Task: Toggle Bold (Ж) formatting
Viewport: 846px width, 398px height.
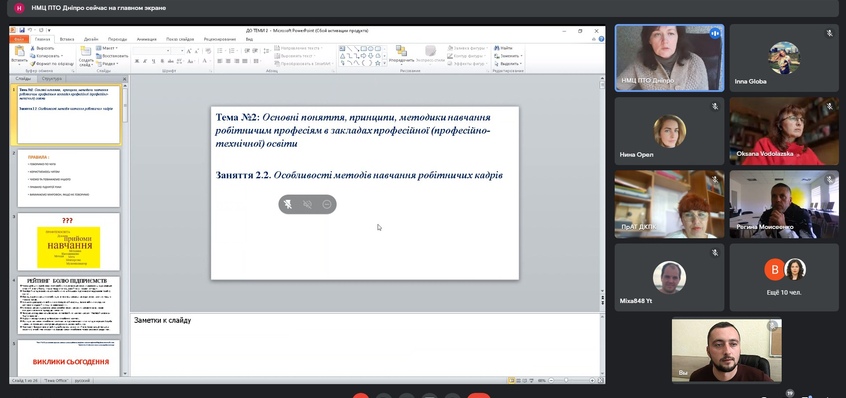Action: point(137,61)
